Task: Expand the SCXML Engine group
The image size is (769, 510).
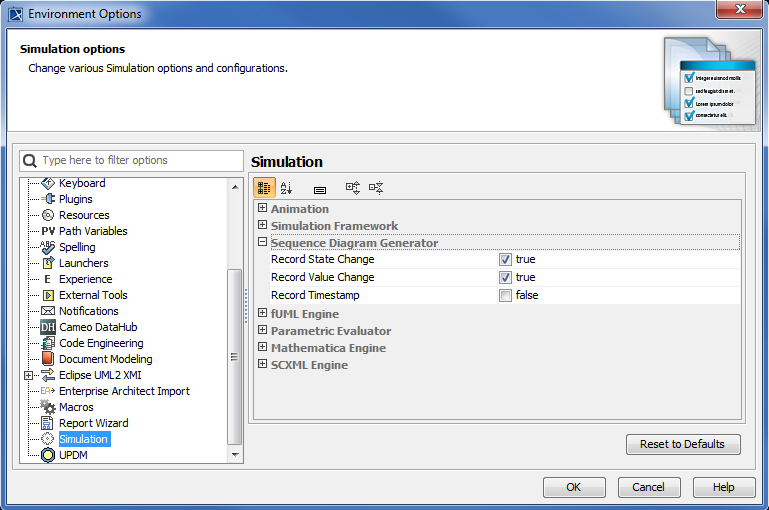Action: [262, 364]
